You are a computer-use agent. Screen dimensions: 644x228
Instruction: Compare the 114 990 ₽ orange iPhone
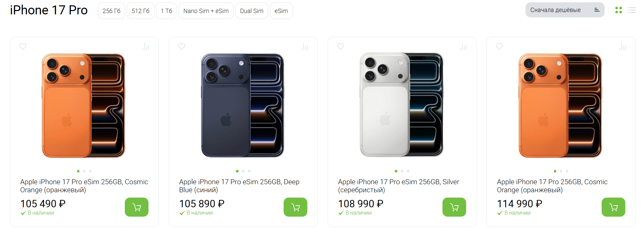pos(622,47)
